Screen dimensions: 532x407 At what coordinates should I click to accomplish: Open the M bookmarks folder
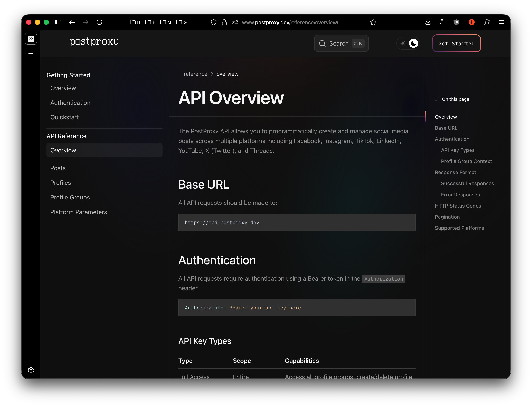point(165,22)
